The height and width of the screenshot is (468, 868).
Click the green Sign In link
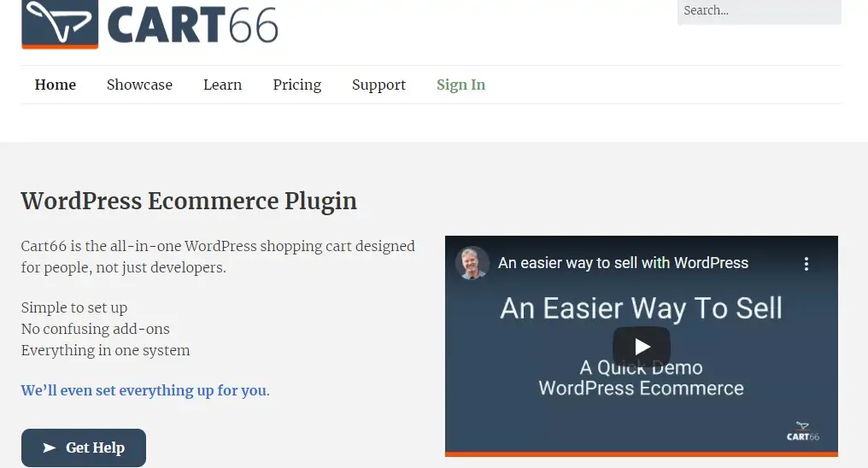[x=460, y=85]
